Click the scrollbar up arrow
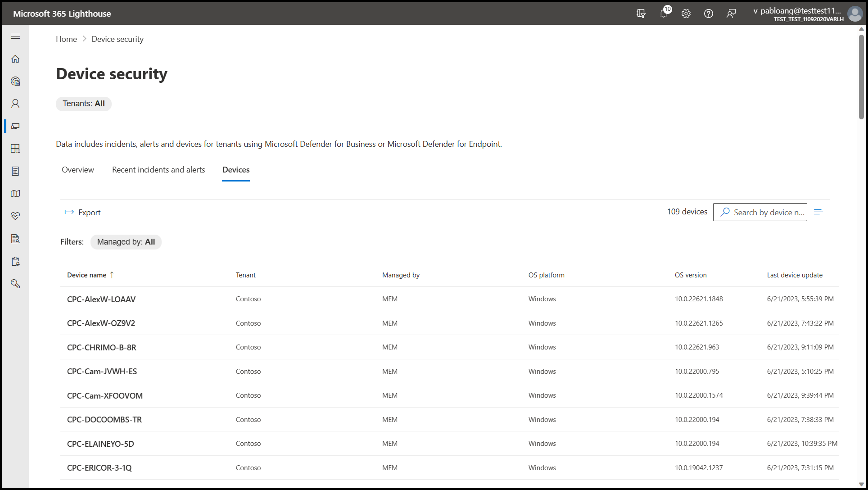Viewport: 868px width, 490px height. click(861, 29)
